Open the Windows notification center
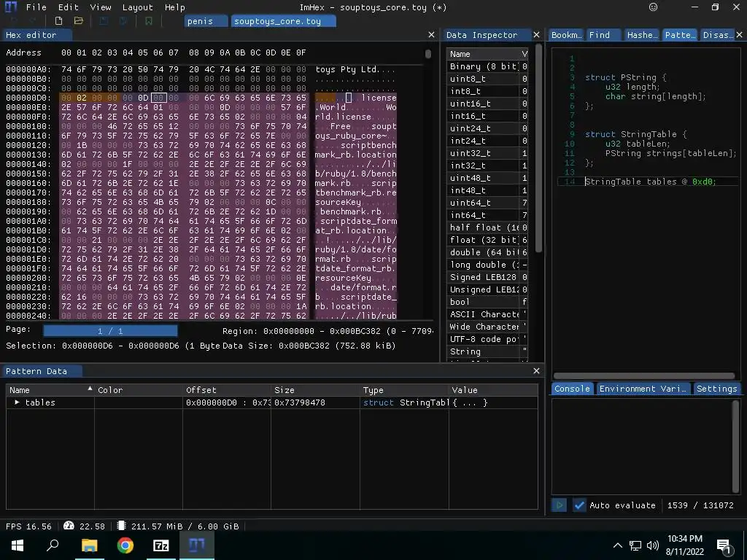The height and width of the screenshot is (560, 747). [x=723, y=546]
